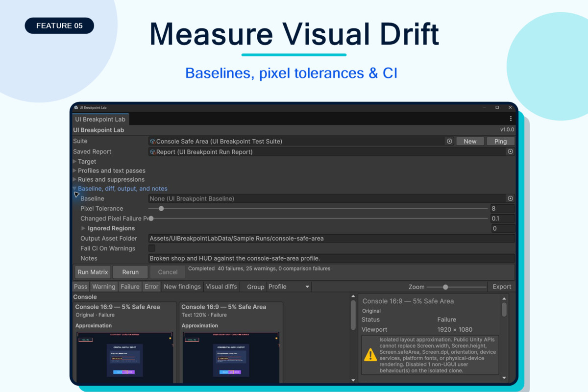This screenshot has height=392, width=588.
Task: Click the New suite button
Action: (x=470, y=141)
